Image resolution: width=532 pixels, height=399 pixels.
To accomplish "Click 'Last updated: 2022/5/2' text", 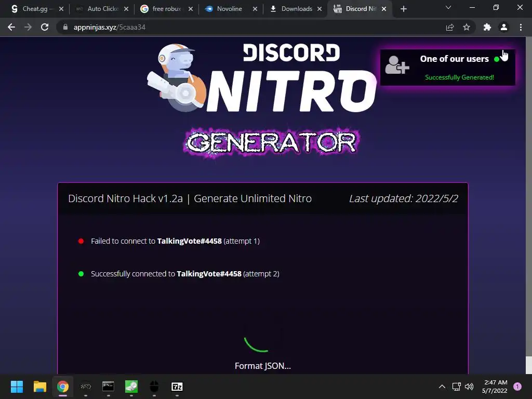I will [404, 198].
